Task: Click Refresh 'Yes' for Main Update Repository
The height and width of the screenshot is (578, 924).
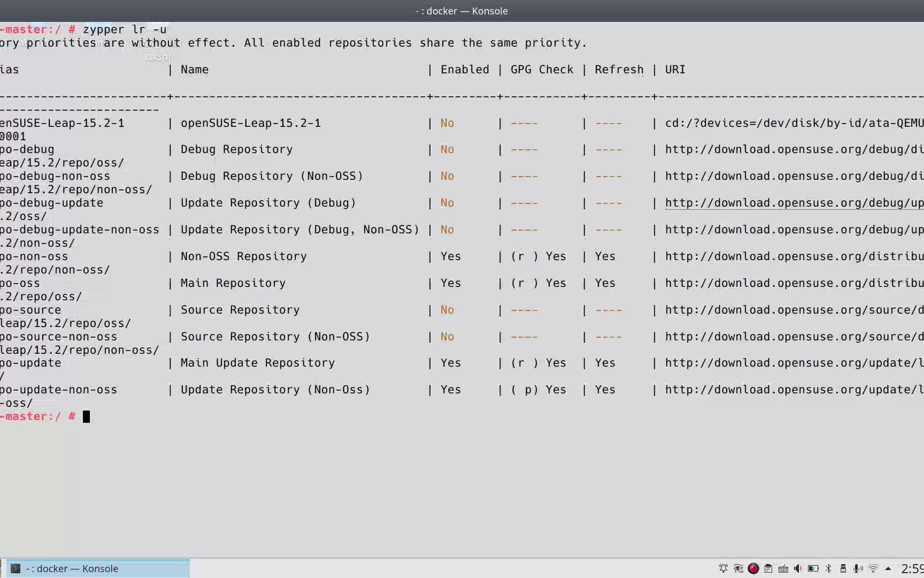Action: coord(605,363)
